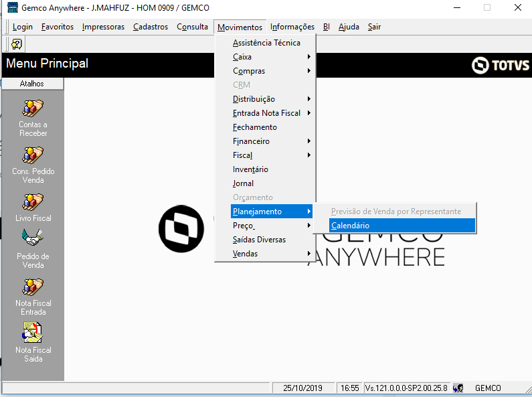Click the TOTVS logo in the header
The height and width of the screenshot is (397, 532).
pyautogui.click(x=500, y=65)
